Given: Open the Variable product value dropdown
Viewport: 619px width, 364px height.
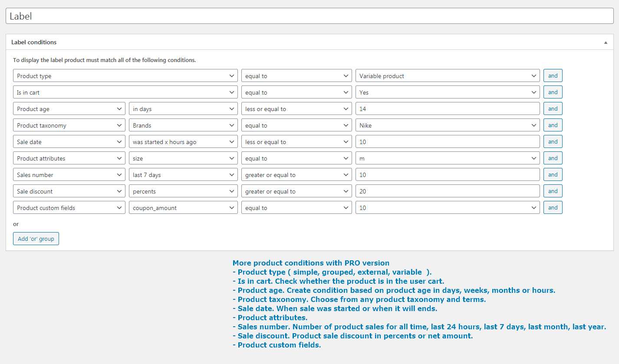Looking at the screenshot, I should click(x=448, y=76).
